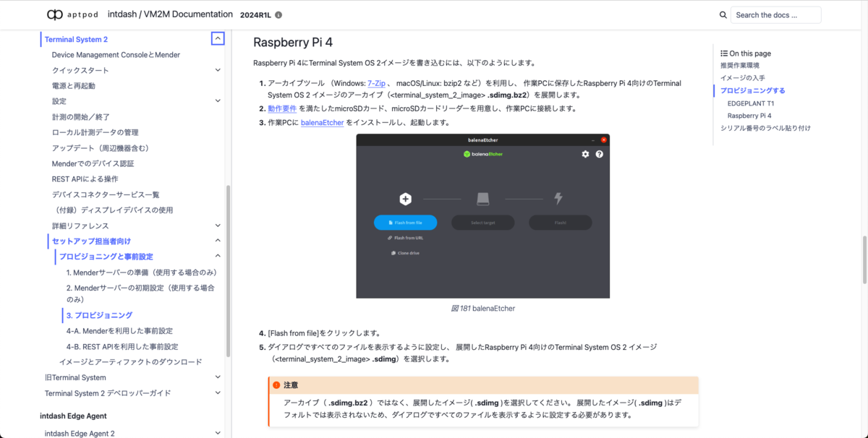Viewport: 868px width, 438px height.
Task: Open 旧Terminal System section
Action: click(x=75, y=377)
